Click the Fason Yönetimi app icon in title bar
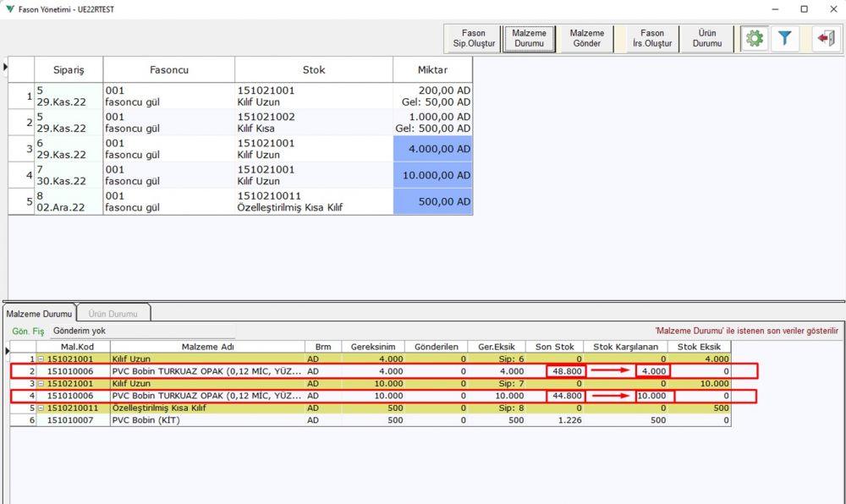The height and width of the screenshot is (504, 846). (x=9, y=8)
